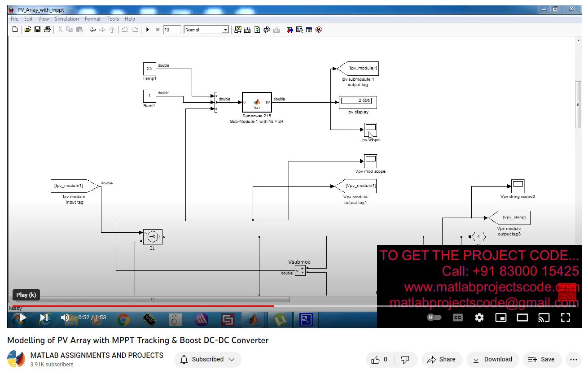Screen dimensions: 588x374
Task: Click the Save floppy disk icon
Action: (x=37, y=30)
